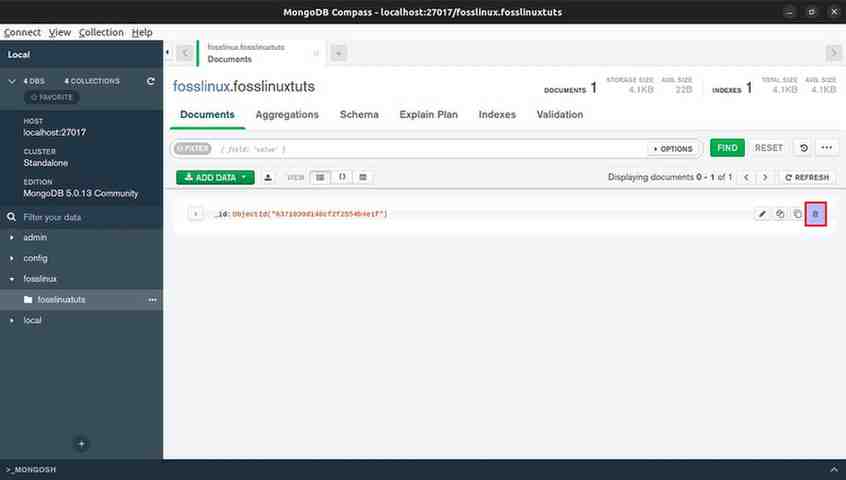The height and width of the screenshot is (480, 846).
Task: Open the View menu
Action: coord(59,32)
